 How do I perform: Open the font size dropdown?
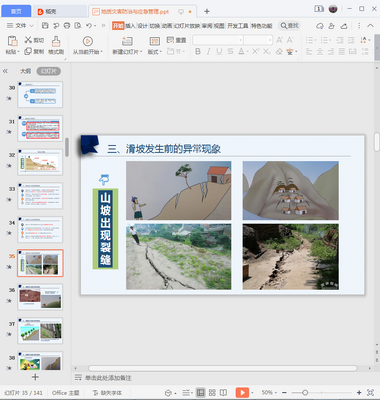point(270,40)
